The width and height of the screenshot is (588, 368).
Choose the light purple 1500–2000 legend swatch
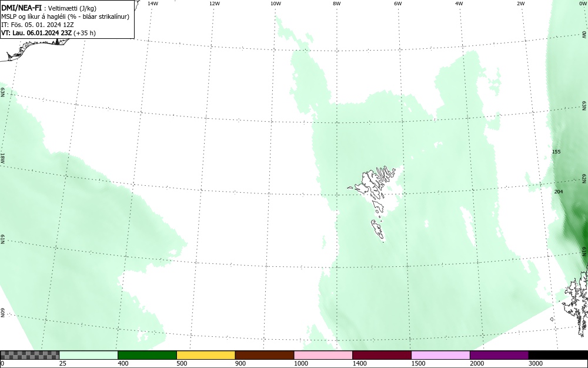pyautogui.click(x=440, y=355)
